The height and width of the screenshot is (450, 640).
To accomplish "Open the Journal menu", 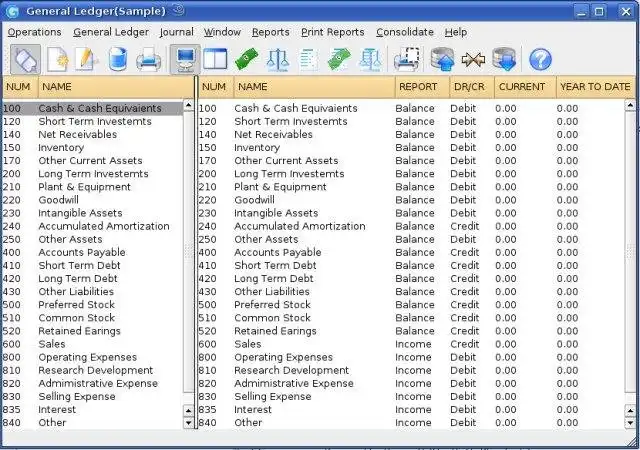I will 176,32.
